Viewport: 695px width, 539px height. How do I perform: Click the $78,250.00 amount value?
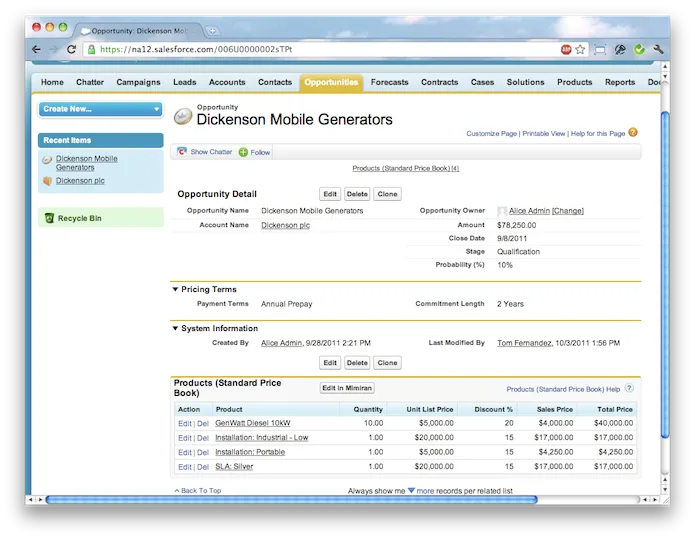[x=516, y=225]
